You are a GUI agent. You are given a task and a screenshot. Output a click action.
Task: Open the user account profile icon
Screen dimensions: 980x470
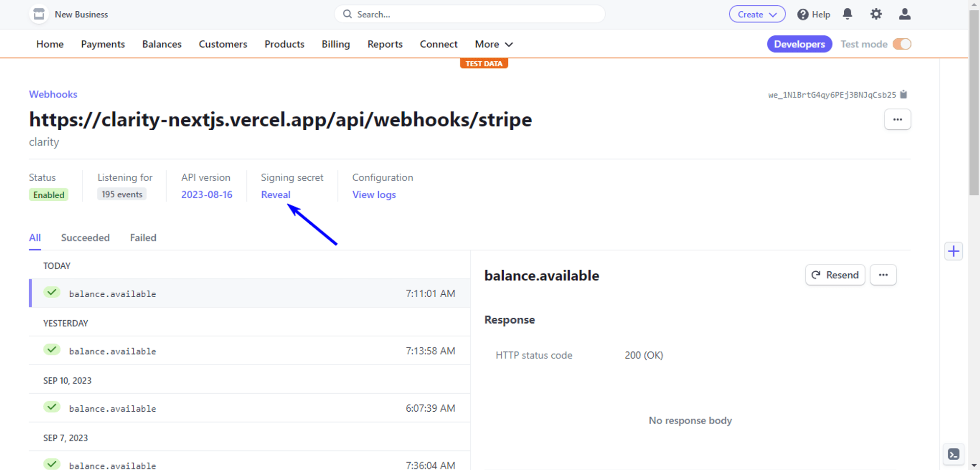click(905, 14)
